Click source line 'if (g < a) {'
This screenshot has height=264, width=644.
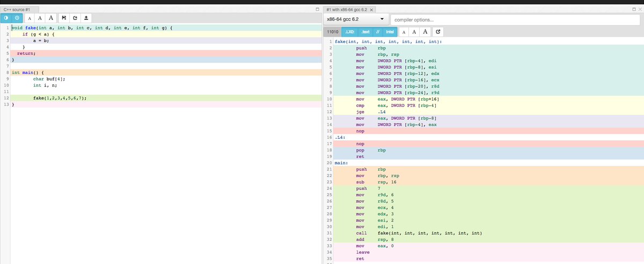38,34
